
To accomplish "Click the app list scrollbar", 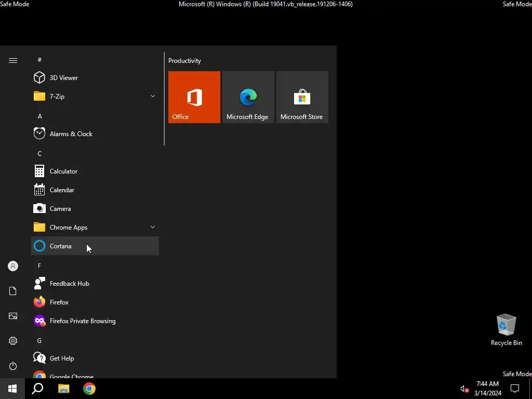I will 164,98.
